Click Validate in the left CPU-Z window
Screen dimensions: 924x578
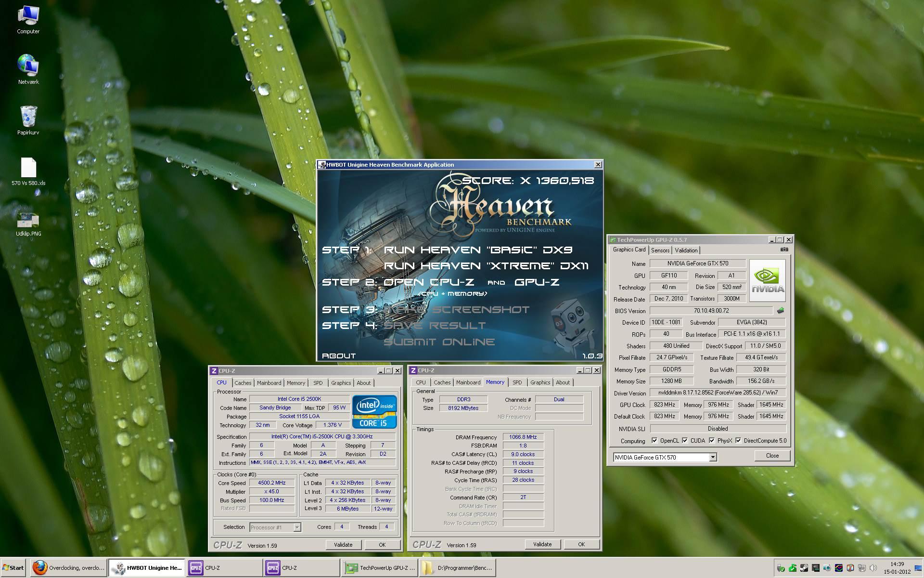tap(343, 544)
